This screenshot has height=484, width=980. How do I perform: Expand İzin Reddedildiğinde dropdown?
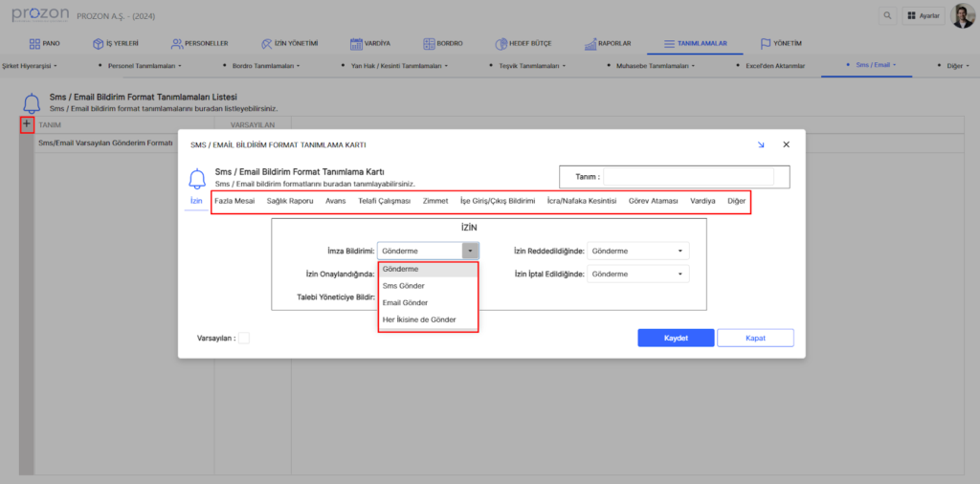point(636,251)
